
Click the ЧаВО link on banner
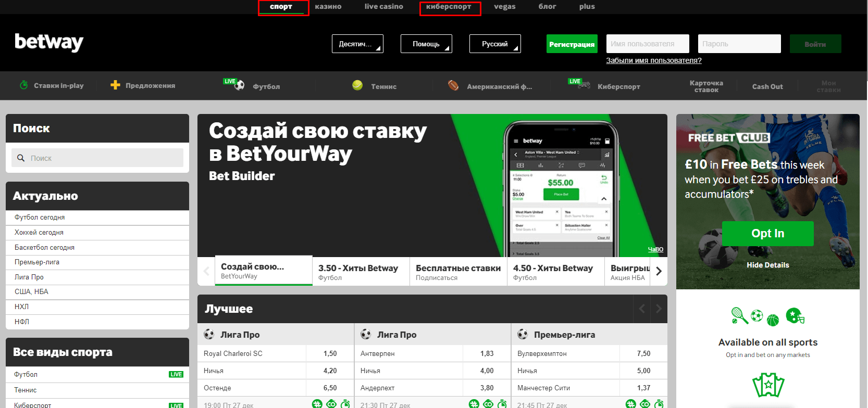[655, 249]
